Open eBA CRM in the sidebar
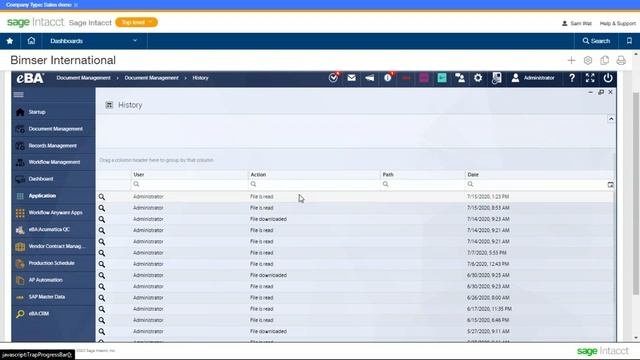Image resolution: width=640 pixels, height=360 pixels. coord(53,313)
